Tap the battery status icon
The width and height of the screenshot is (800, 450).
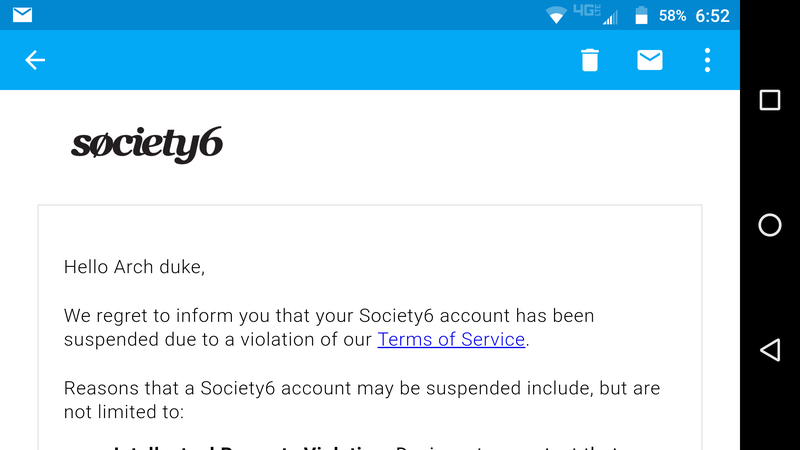point(641,15)
